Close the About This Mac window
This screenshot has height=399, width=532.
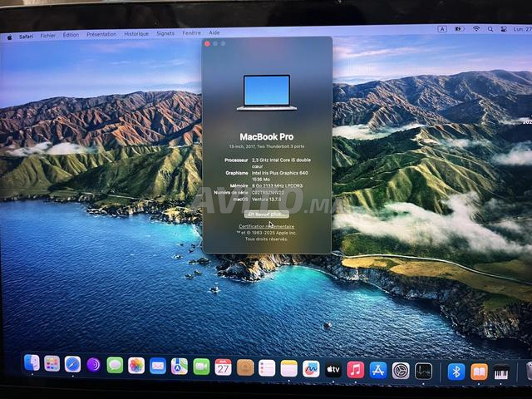point(207,44)
